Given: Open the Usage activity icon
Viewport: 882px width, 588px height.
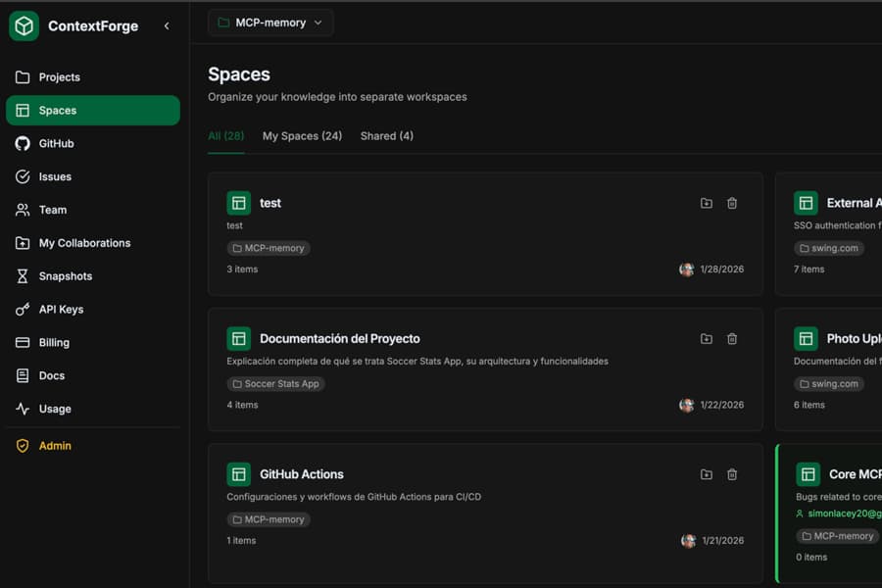Looking at the screenshot, I should click(x=23, y=409).
